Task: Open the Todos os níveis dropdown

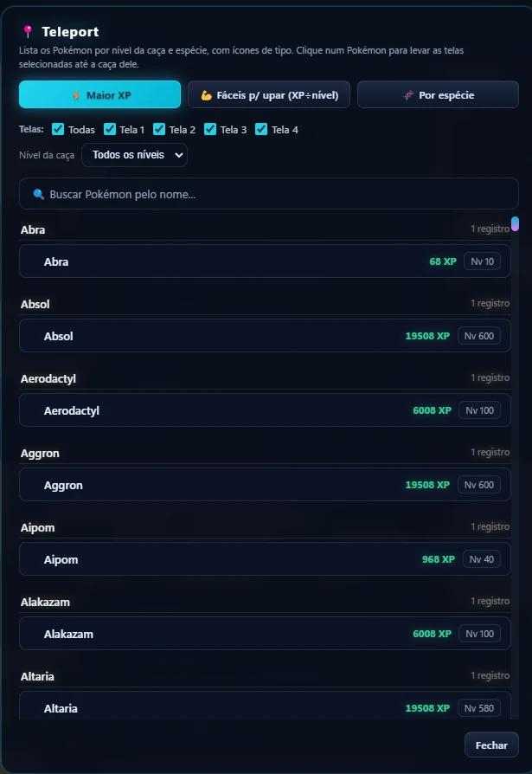Action: click(x=134, y=155)
